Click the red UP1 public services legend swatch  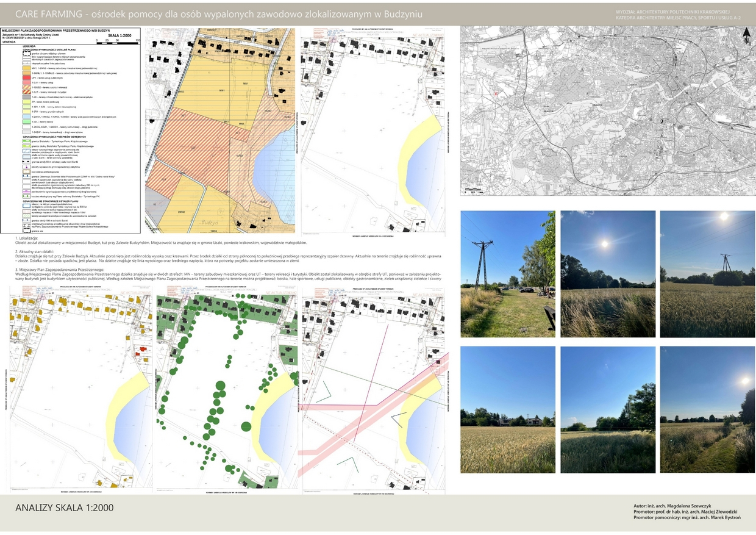click(x=26, y=78)
